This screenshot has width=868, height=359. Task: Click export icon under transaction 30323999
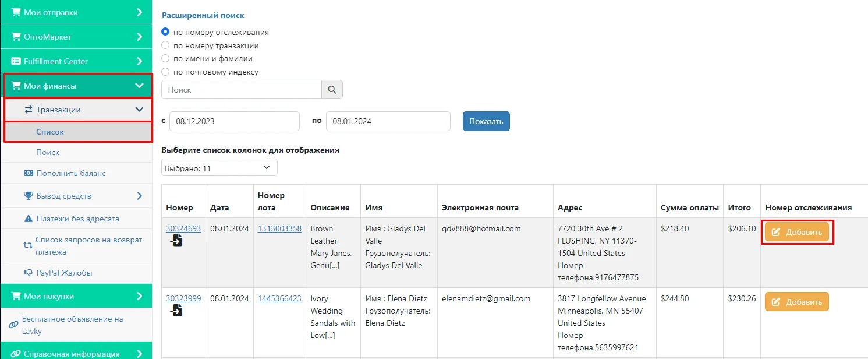point(176,310)
